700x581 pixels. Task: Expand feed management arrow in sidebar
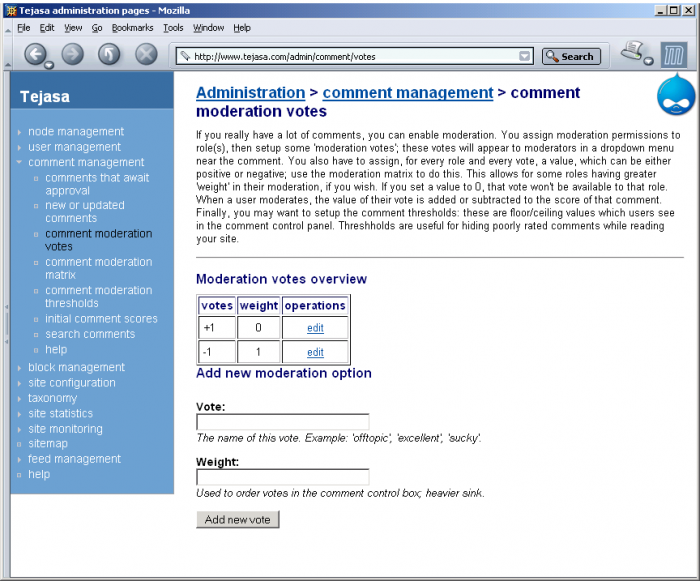19,459
